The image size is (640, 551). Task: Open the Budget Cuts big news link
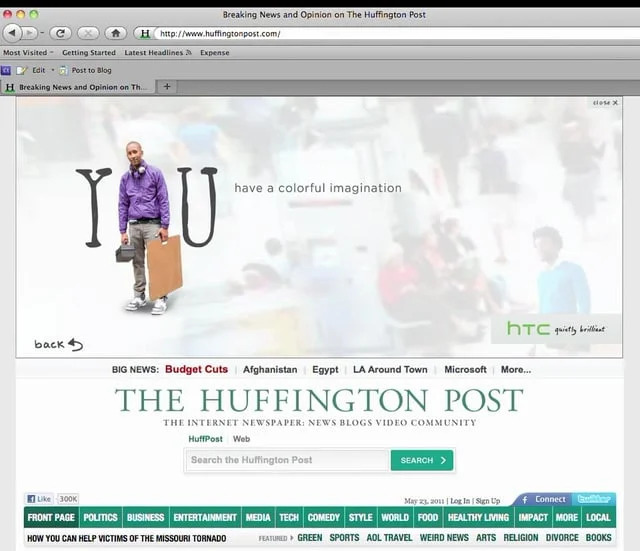pos(196,369)
